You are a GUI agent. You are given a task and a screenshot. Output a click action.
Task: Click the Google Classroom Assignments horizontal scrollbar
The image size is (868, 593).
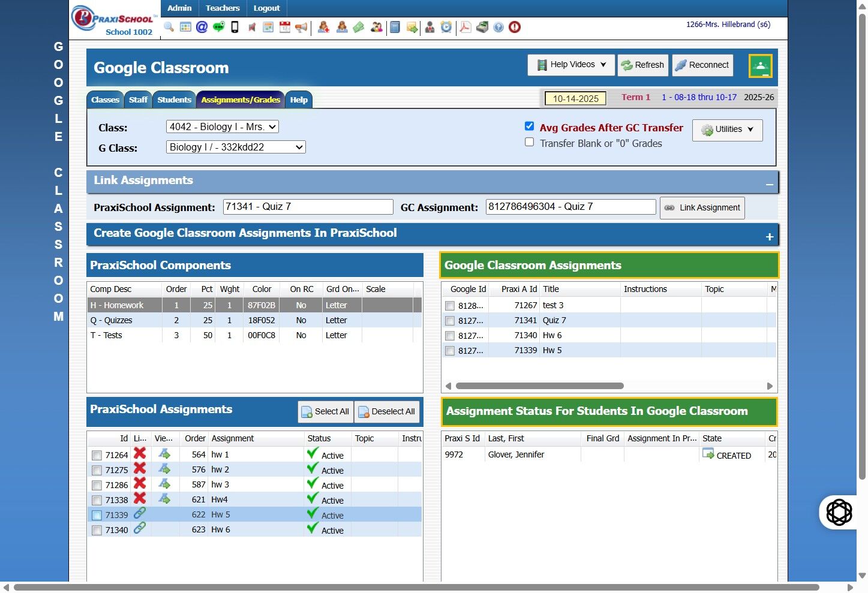click(x=539, y=386)
